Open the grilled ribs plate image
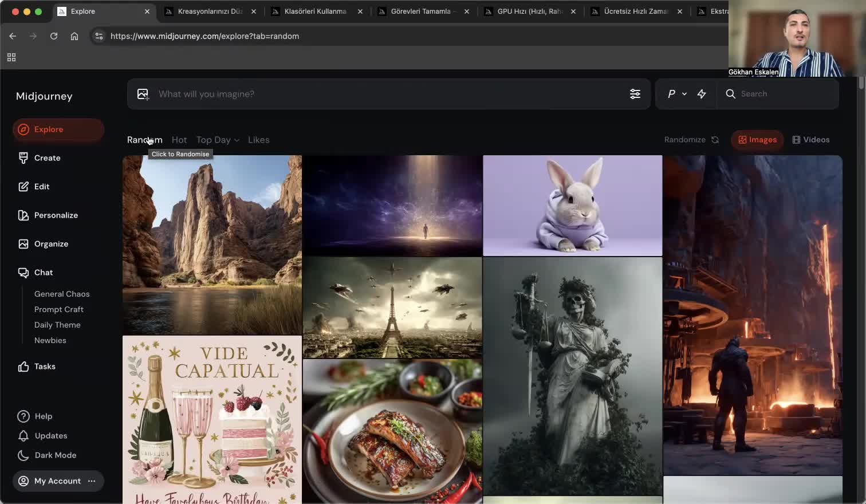 [392, 432]
